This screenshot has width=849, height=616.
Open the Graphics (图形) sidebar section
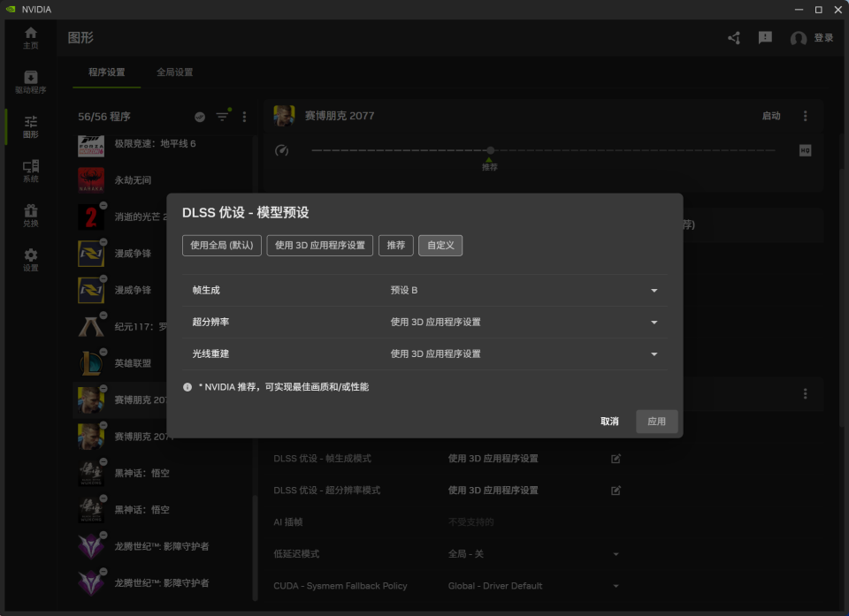click(31, 126)
